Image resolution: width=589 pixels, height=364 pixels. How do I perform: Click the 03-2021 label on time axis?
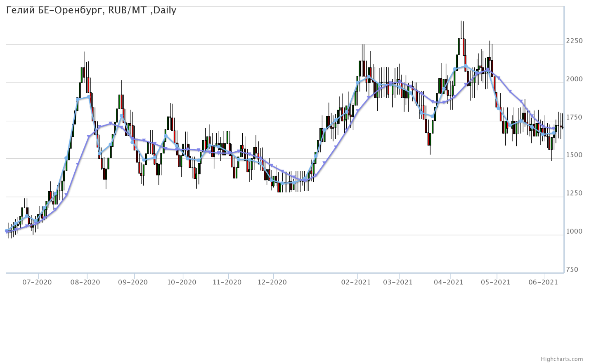coord(398,282)
